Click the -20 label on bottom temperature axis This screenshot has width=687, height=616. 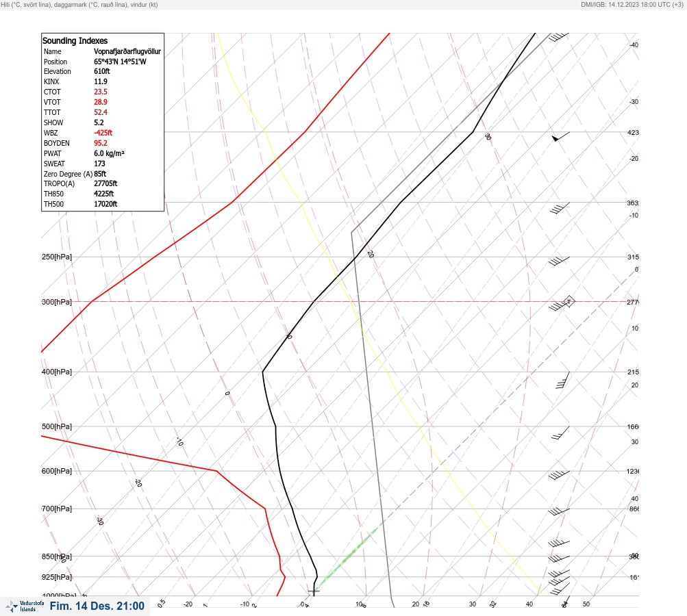[x=188, y=604]
